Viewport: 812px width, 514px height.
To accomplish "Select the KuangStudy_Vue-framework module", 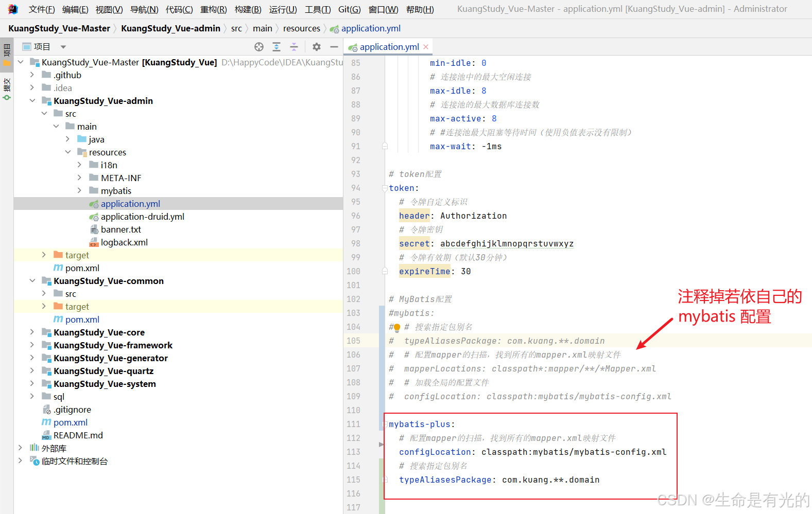I will (113, 345).
